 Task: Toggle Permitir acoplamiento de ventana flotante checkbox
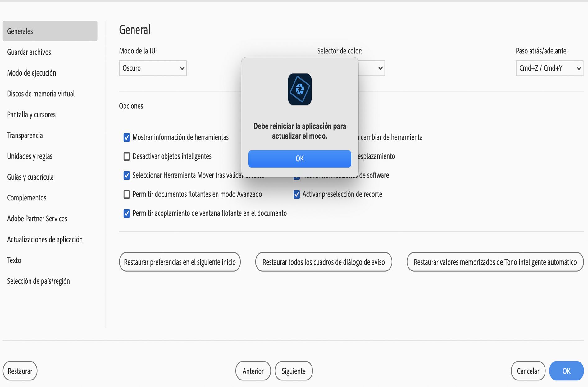(127, 213)
